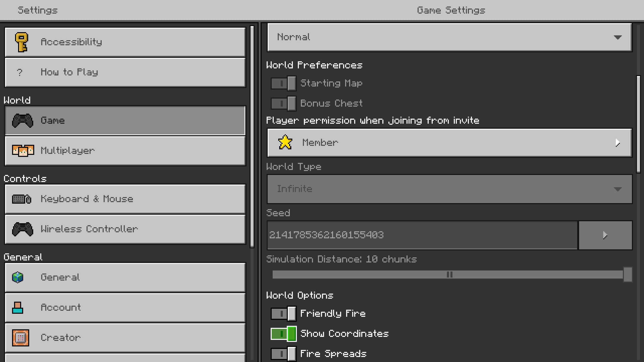Open the Normal difficulty dropdown
644x362 pixels.
coord(449,37)
